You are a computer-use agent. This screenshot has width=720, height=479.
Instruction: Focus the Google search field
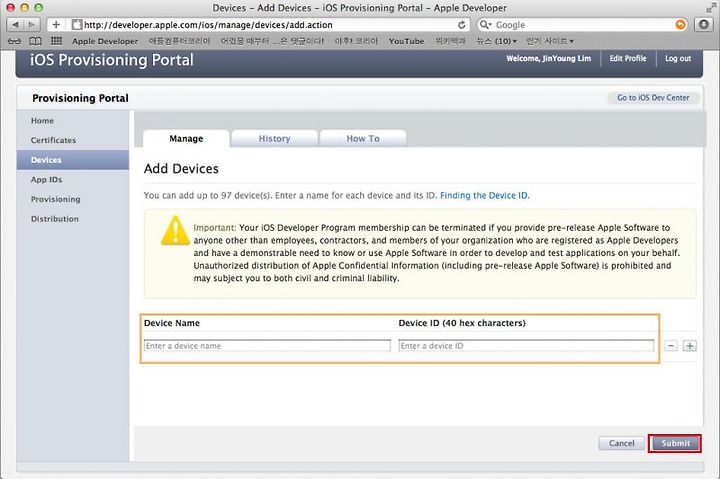click(583, 25)
